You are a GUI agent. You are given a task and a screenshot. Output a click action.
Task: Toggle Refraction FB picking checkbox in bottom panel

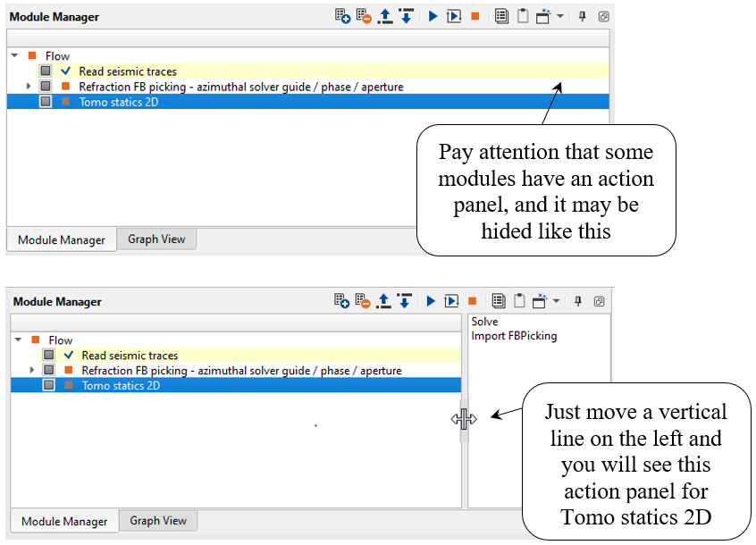(49, 371)
